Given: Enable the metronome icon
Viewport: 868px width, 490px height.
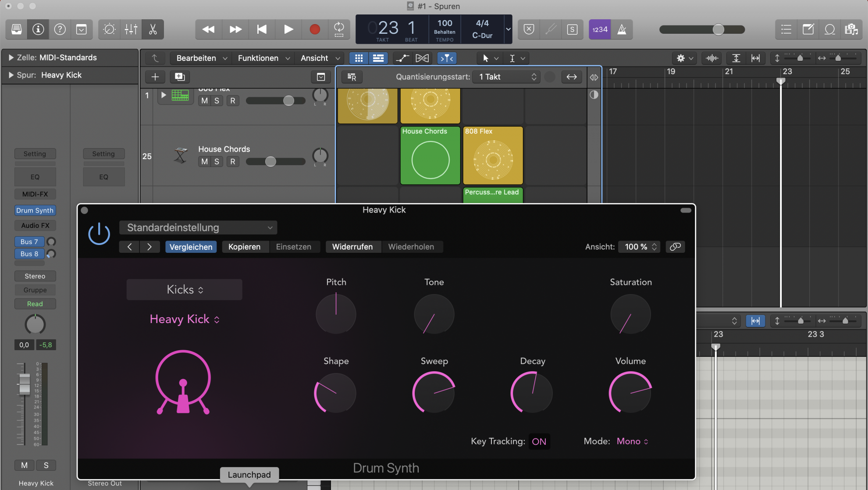Looking at the screenshot, I should pyautogui.click(x=621, y=29).
